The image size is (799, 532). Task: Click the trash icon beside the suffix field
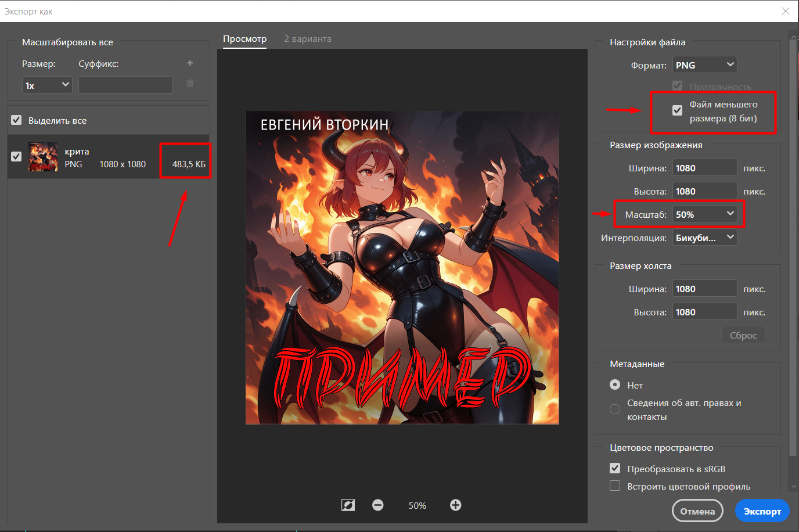tap(190, 84)
